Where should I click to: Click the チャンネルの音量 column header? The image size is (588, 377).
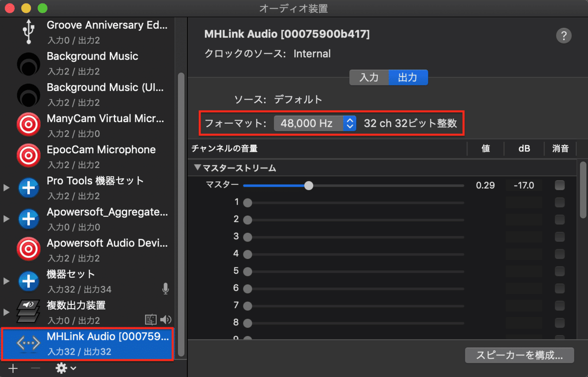pos(224,148)
